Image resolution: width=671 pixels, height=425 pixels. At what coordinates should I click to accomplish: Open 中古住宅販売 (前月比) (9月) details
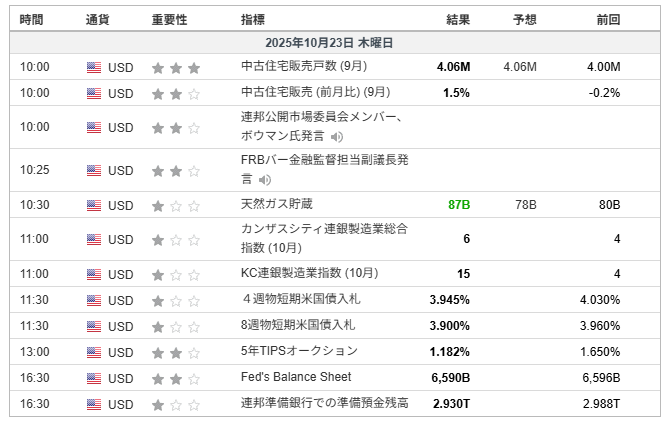point(315,92)
